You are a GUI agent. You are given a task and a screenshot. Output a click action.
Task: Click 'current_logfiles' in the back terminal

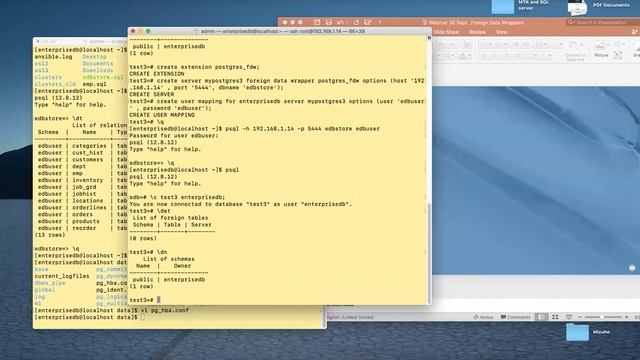pos(62,276)
